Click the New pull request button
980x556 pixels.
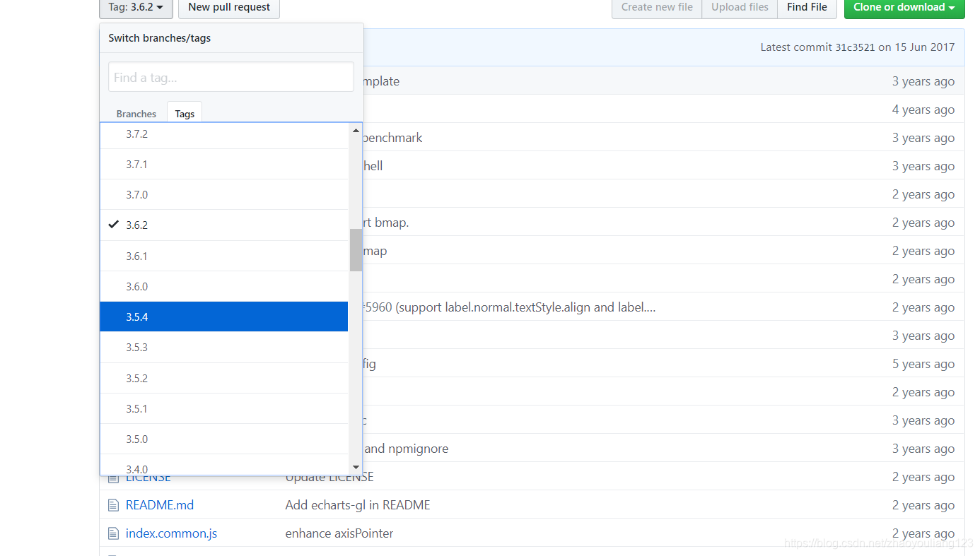(x=229, y=8)
